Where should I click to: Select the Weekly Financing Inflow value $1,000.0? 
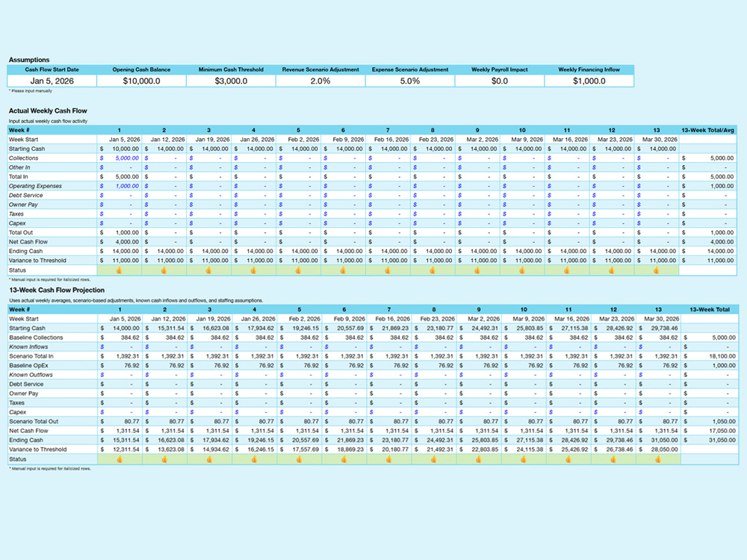tap(589, 81)
